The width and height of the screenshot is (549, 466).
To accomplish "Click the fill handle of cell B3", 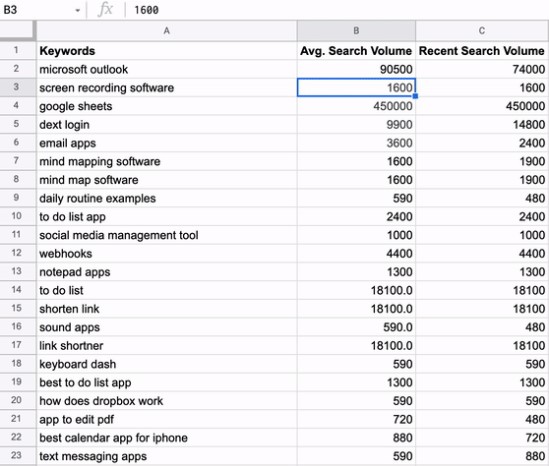I will pyautogui.click(x=415, y=96).
